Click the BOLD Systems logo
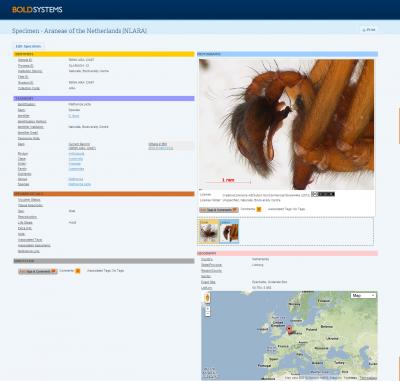Viewport: 400px width, 381px height. click(x=37, y=10)
